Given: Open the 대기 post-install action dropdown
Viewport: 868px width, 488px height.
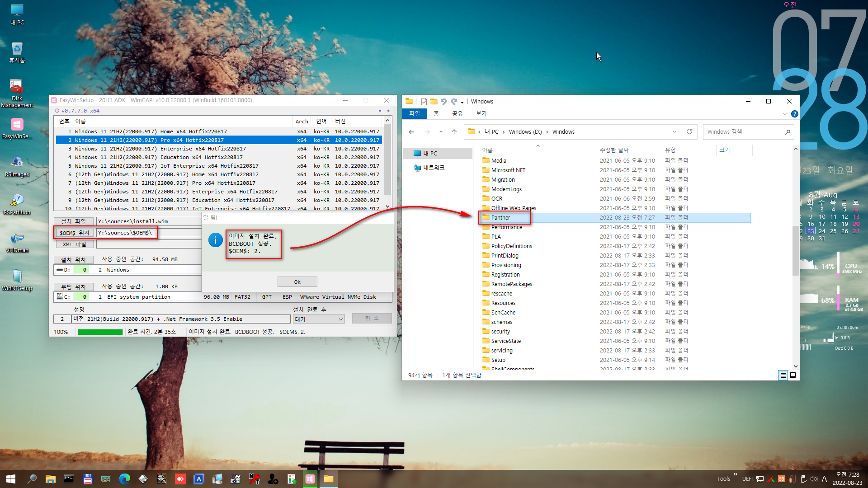Looking at the screenshot, I should pyautogui.click(x=319, y=319).
